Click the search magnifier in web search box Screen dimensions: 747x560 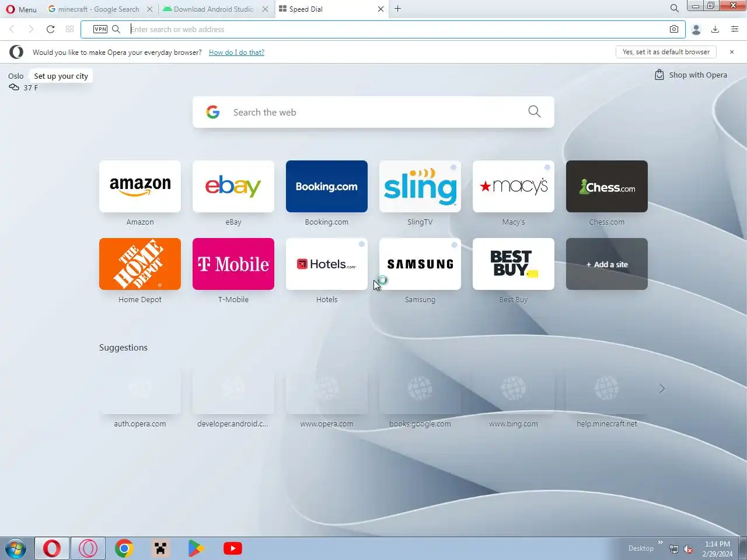534,111
